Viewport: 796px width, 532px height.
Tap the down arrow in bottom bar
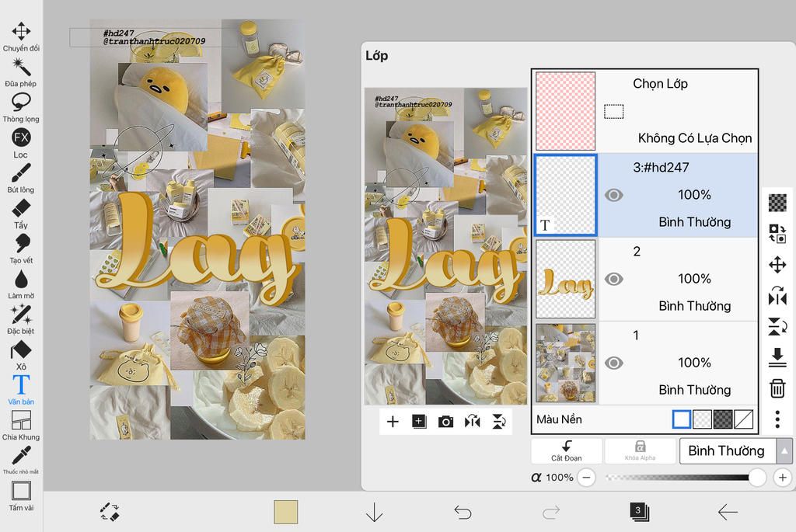tap(374, 513)
